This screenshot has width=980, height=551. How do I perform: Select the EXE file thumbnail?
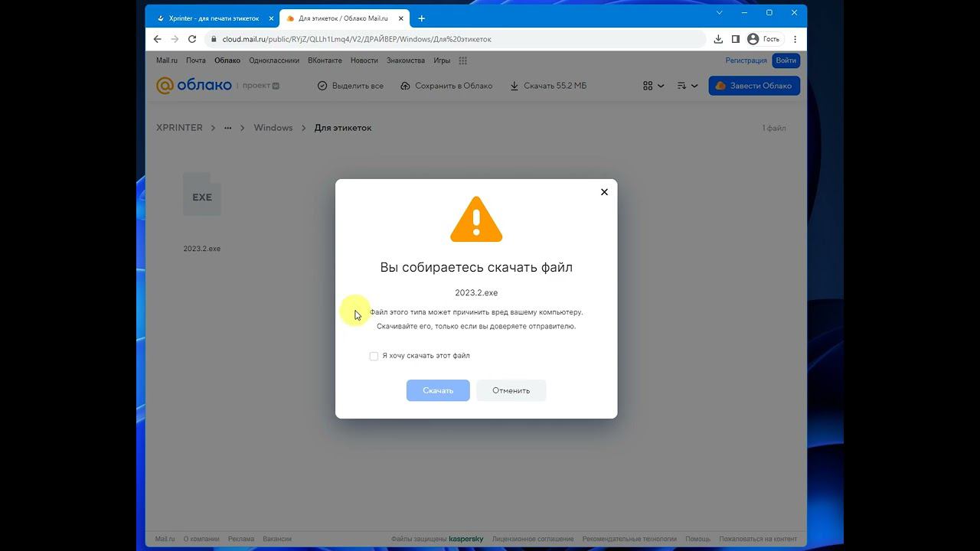click(x=202, y=194)
